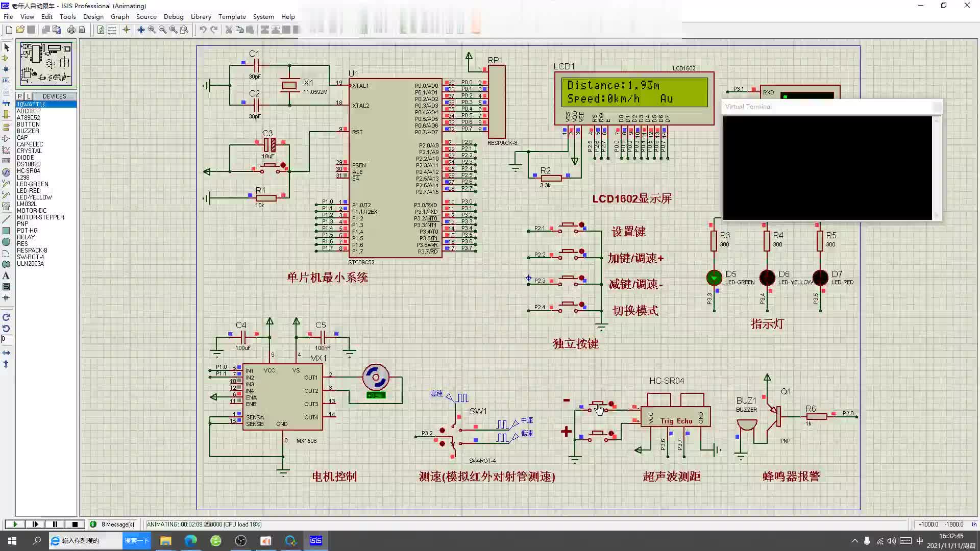980x551 pixels.
Task: Click the Pause simulation button
Action: pos(55,524)
